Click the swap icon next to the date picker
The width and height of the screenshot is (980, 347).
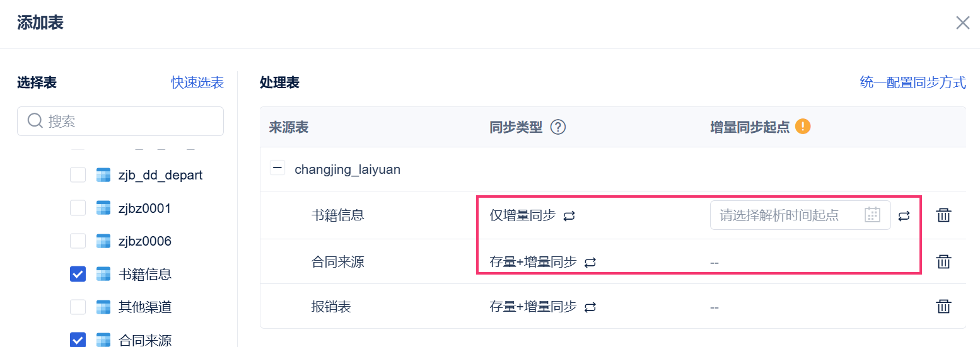(904, 216)
